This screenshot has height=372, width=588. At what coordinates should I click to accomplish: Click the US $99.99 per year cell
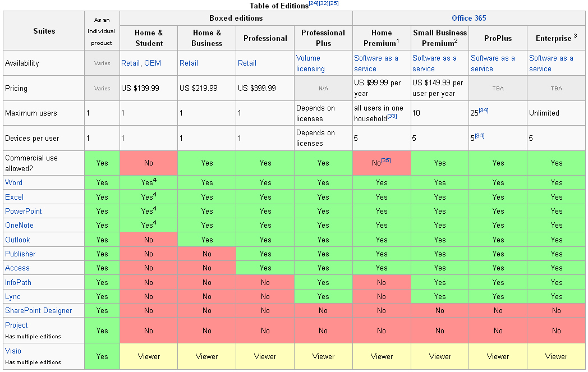coord(382,88)
